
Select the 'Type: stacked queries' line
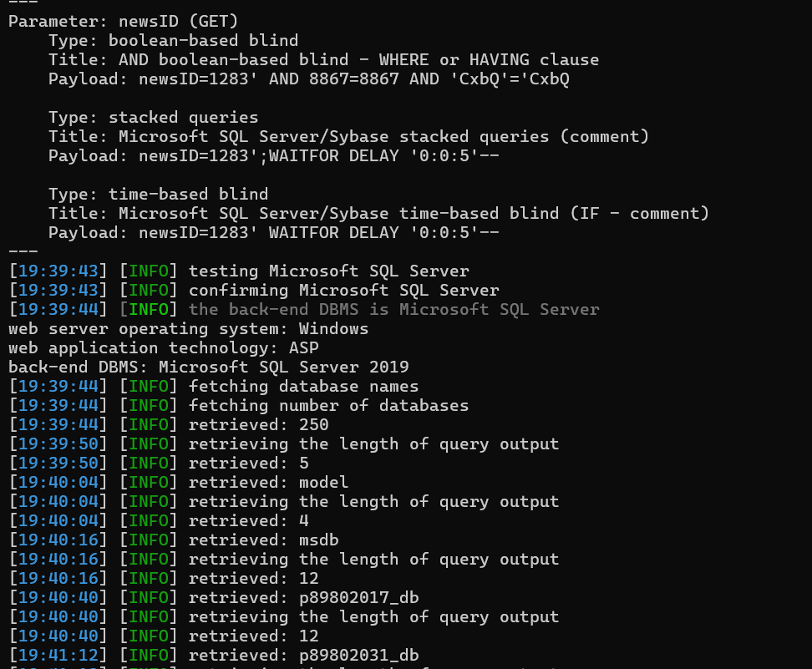point(153,117)
